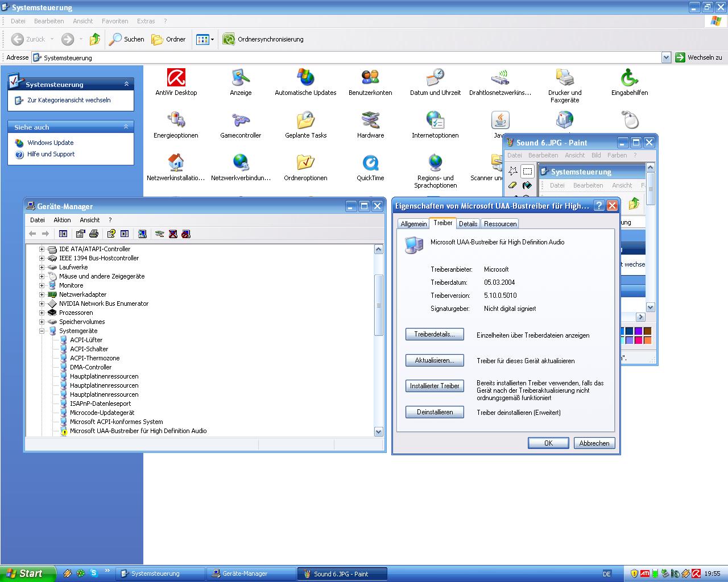728x582 pixels.
Task: Click the Aktualisieren... button
Action: click(435, 360)
